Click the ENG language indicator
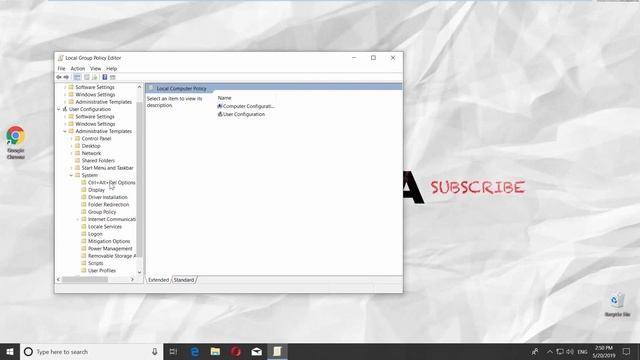Viewport: 640px width, 360px height. (x=582, y=351)
